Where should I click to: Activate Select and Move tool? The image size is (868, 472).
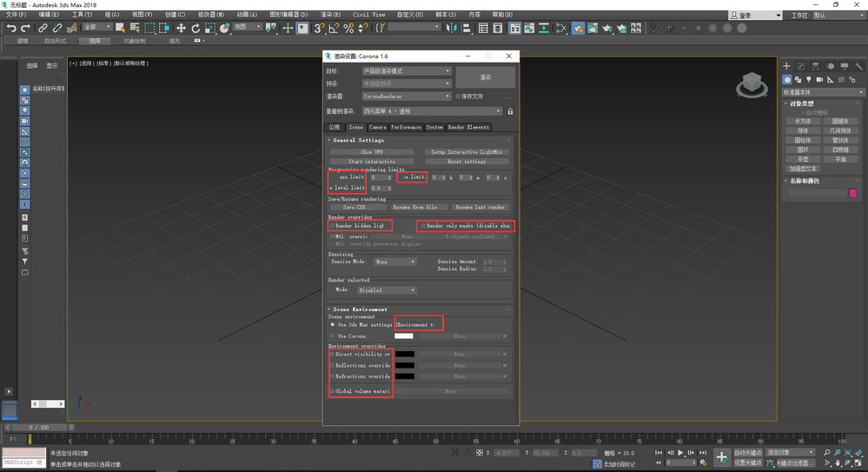pyautogui.click(x=181, y=28)
